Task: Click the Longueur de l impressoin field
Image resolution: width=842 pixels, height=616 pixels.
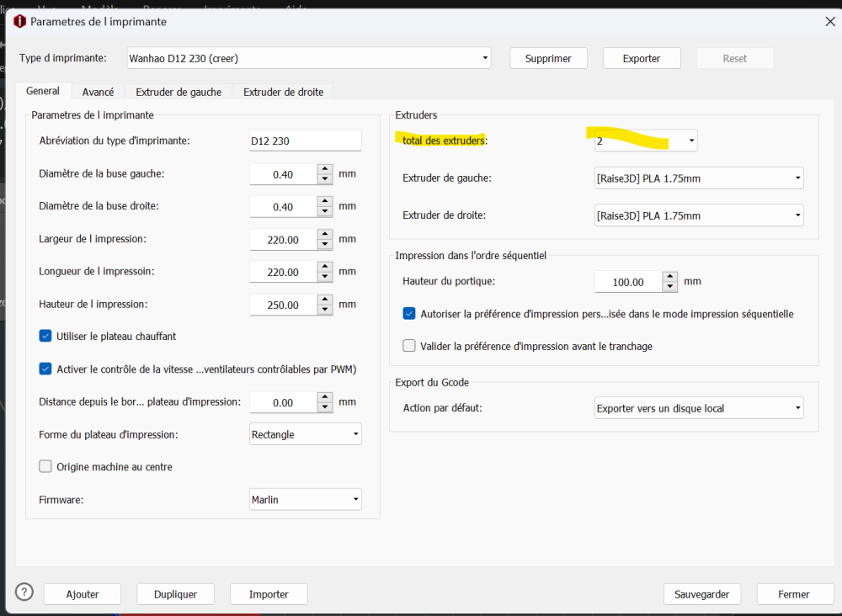Action: pyautogui.click(x=283, y=272)
